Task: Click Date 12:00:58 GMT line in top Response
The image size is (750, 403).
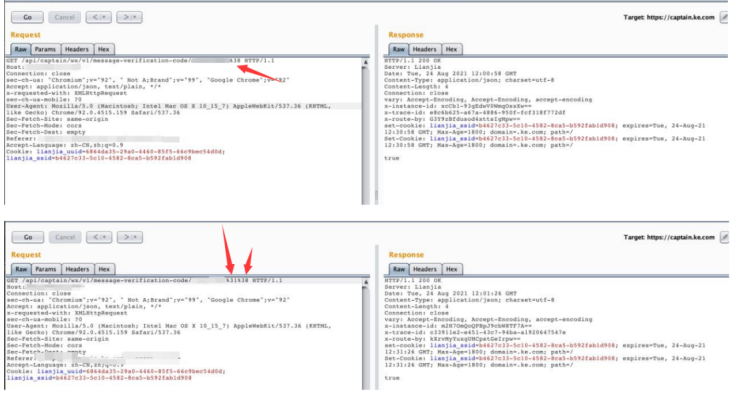Action: 450,74
